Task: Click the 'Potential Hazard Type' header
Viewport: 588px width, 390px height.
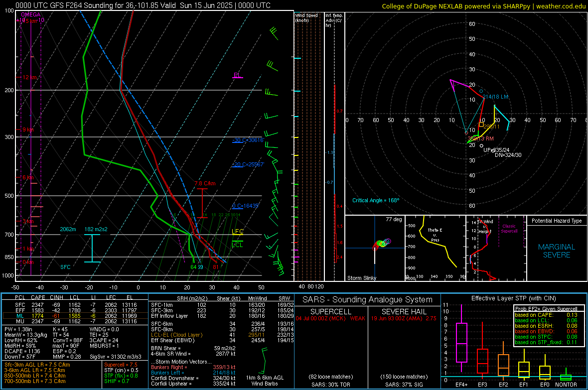Action: click(557, 221)
